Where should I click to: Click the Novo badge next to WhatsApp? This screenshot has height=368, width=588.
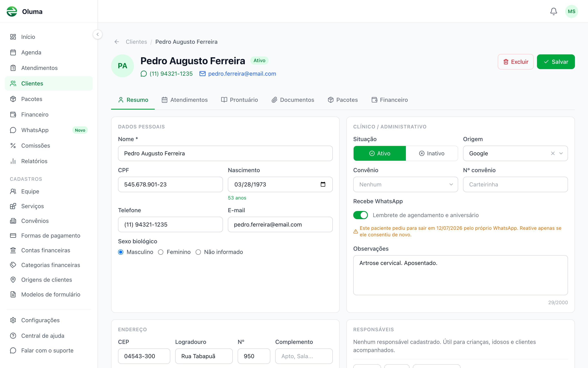pos(80,130)
